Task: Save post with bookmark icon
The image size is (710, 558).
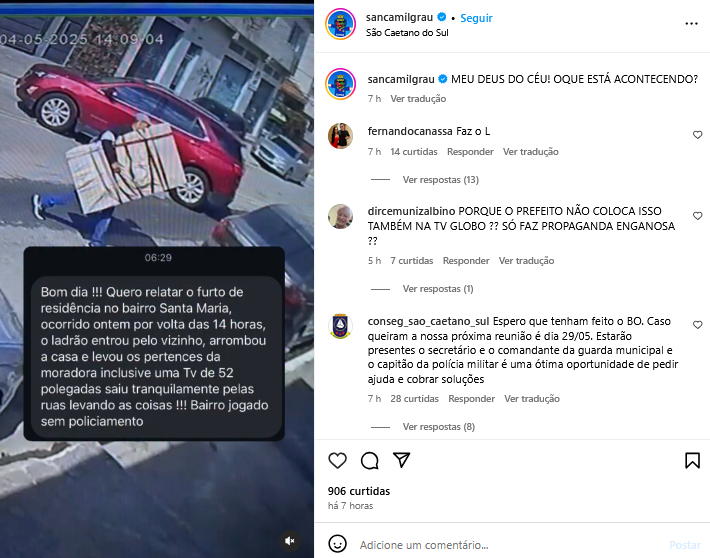Action: pyautogui.click(x=692, y=461)
